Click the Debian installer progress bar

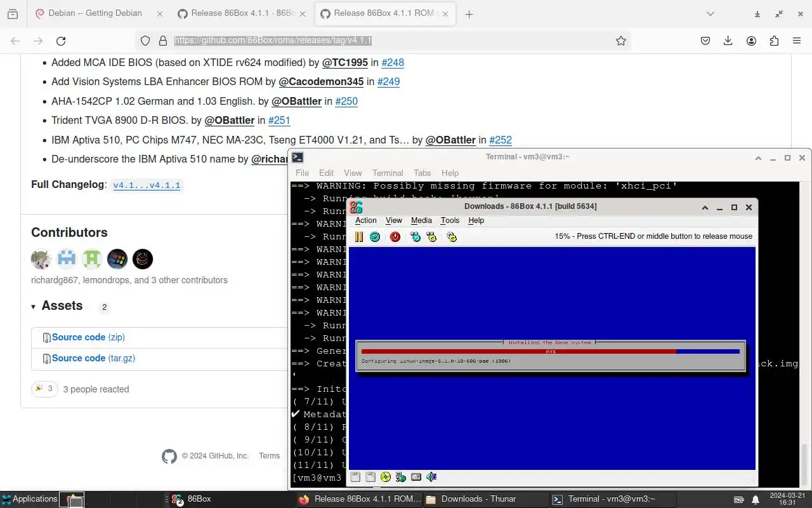550,351
